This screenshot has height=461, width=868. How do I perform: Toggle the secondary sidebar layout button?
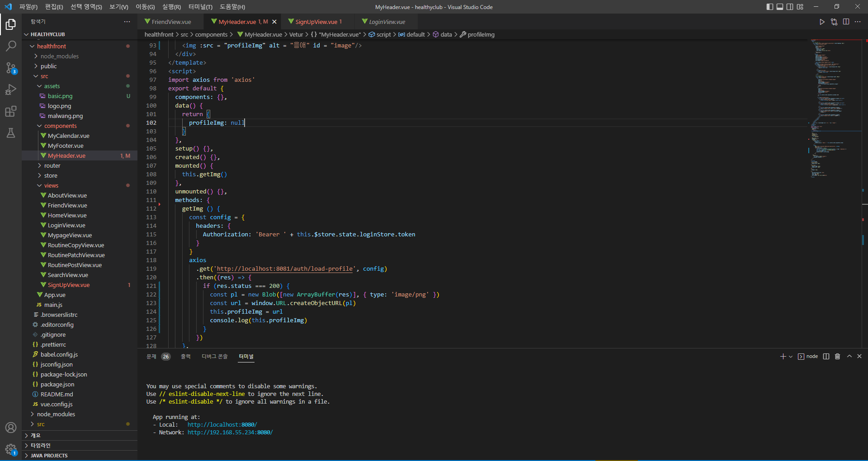click(x=790, y=7)
